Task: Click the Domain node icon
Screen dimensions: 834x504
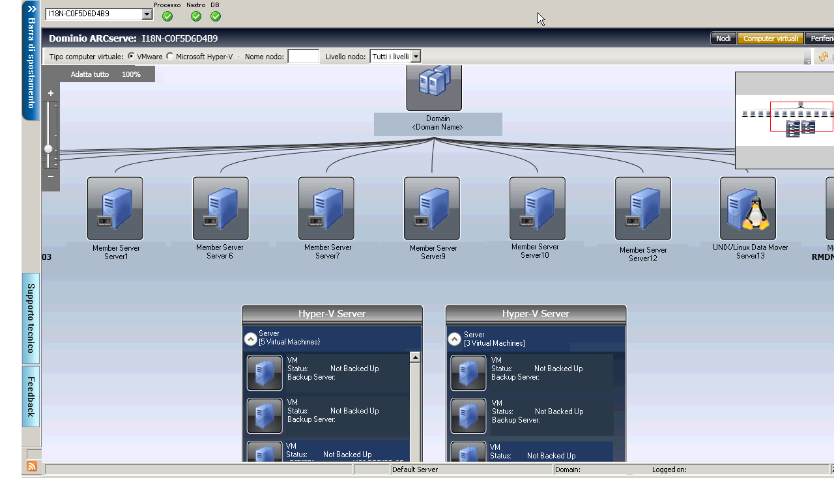Action: coord(434,87)
